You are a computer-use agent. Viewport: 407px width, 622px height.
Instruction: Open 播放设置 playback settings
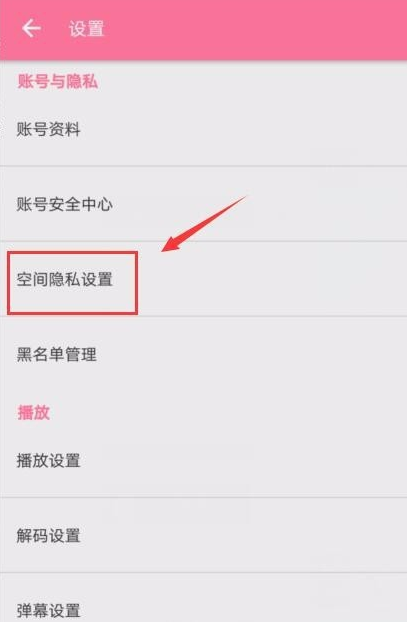pos(204,461)
